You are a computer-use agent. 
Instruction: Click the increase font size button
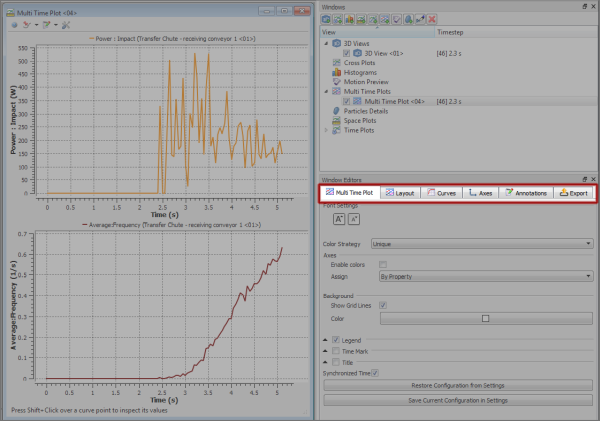point(339,218)
